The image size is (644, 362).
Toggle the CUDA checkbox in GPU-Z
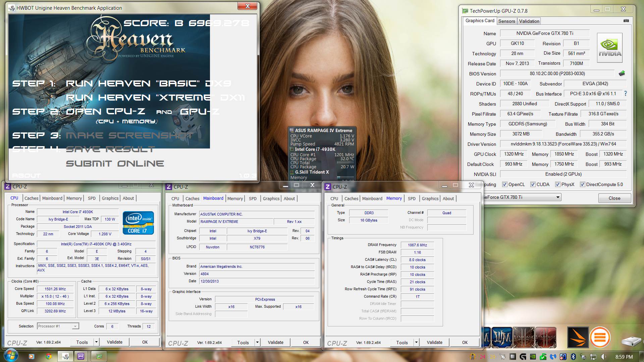pyautogui.click(x=533, y=184)
